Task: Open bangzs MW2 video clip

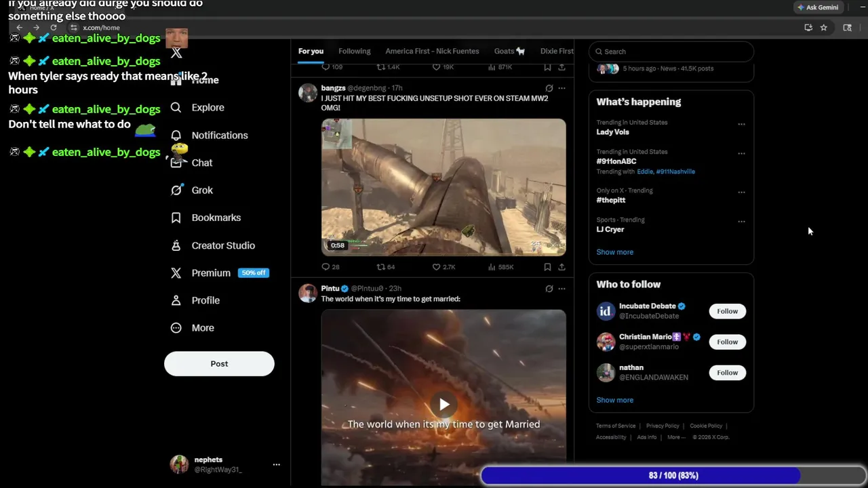Action: pyautogui.click(x=443, y=187)
